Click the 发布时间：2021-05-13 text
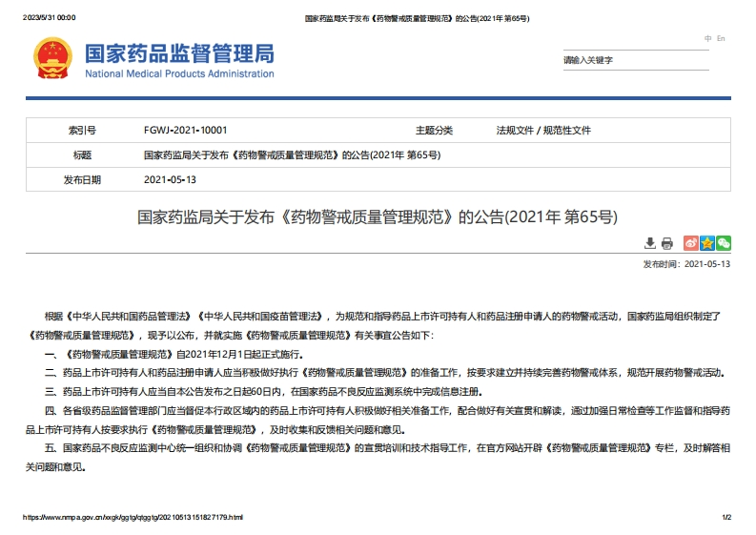This screenshot has width=756, height=535. (686, 264)
